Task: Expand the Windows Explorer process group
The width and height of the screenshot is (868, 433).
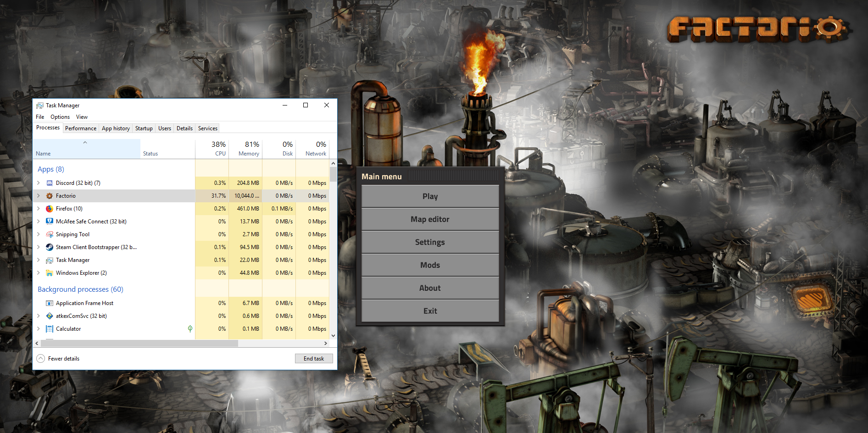Action: point(39,273)
